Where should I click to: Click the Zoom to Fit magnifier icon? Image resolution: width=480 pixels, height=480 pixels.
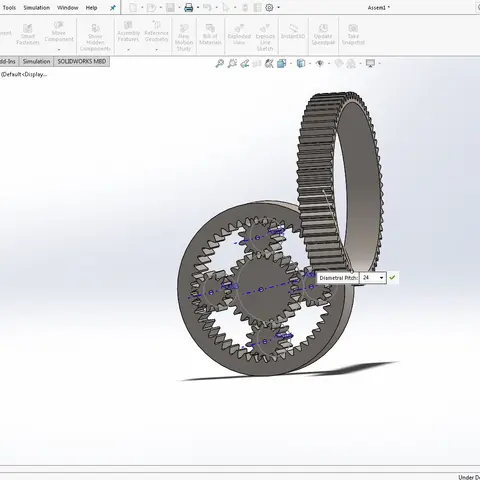pos(220,63)
